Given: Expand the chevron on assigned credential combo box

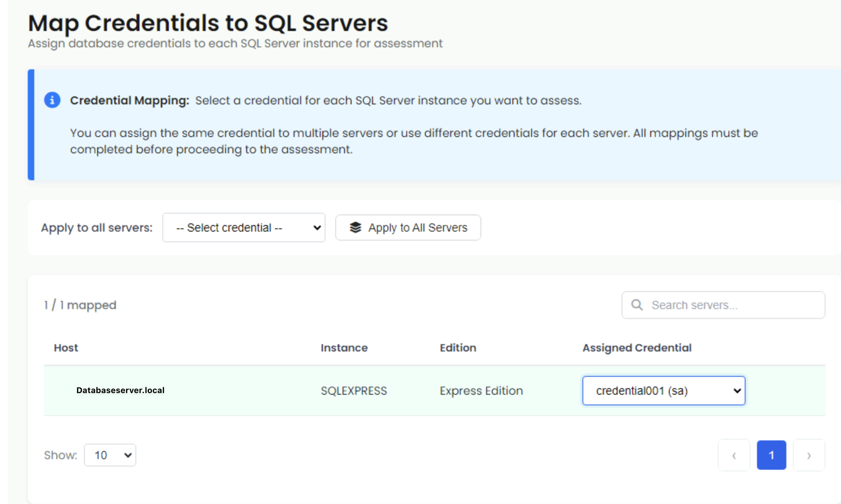Looking at the screenshot, I should click(737, 391).
